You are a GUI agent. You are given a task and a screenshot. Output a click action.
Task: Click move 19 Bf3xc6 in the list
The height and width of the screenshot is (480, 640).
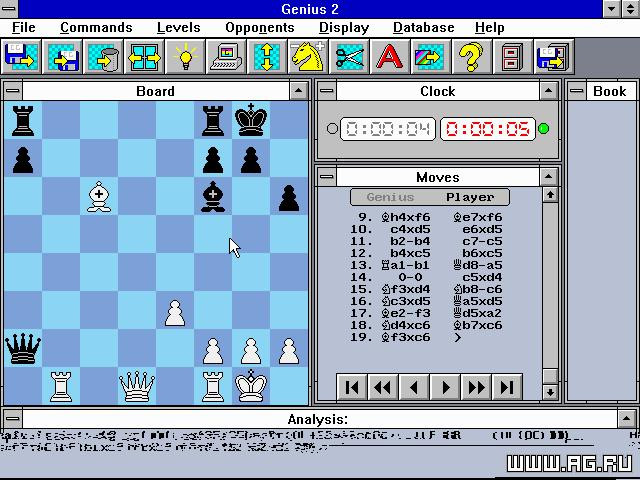pyautogui.click(x=406, y=338)
